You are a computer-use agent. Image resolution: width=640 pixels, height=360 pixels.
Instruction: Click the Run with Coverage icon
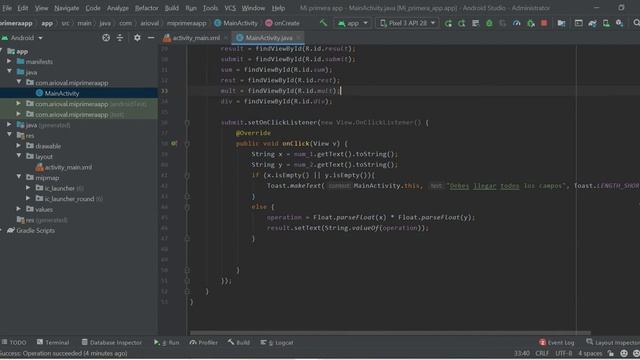(x=503, y=23)
